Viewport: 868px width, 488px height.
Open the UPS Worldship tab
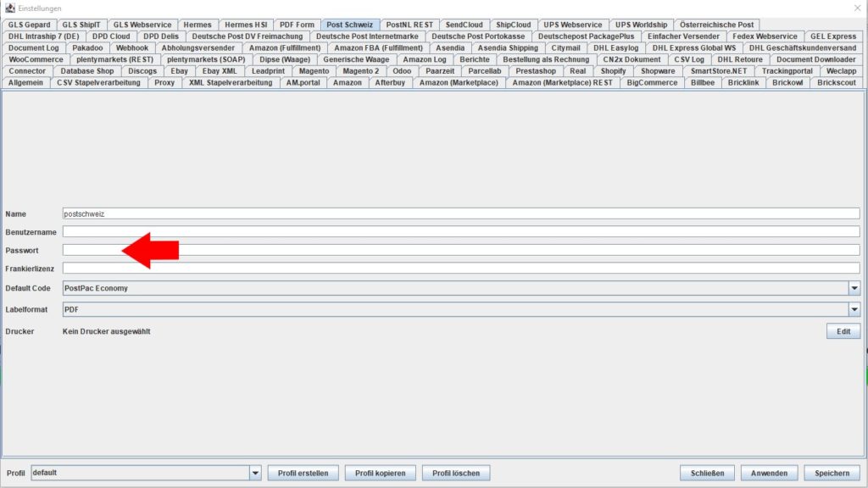pos(641,25)
